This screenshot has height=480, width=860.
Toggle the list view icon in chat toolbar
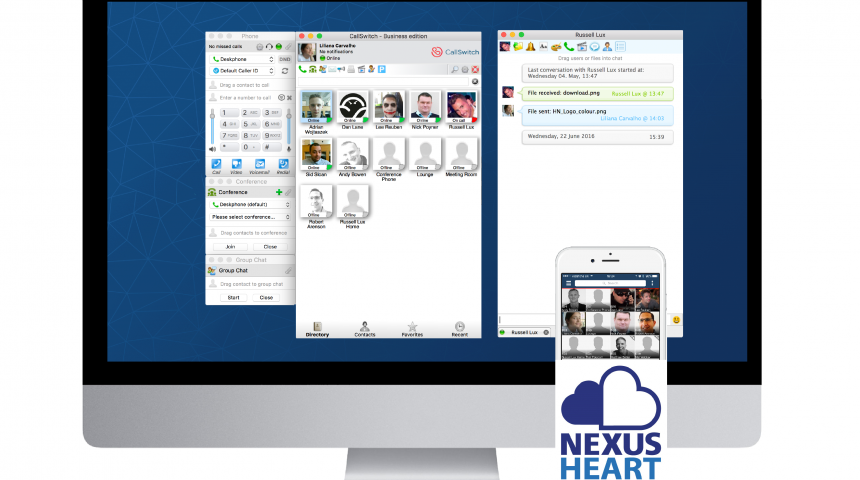click(x=620, y=47)
